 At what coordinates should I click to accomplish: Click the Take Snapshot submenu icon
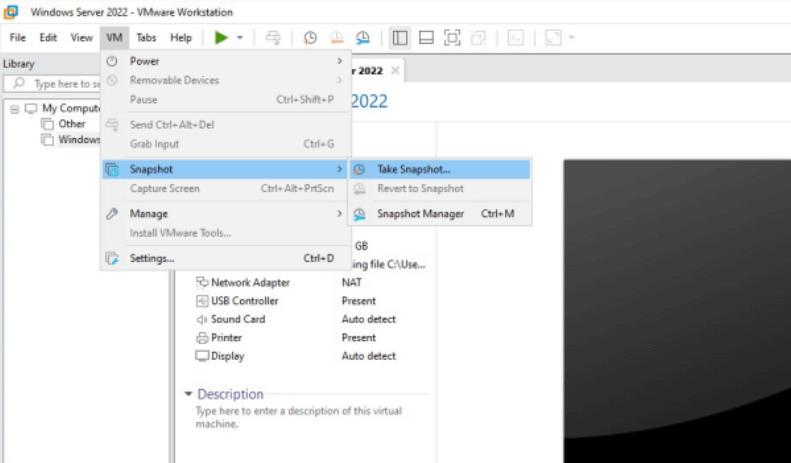(359, 169)
